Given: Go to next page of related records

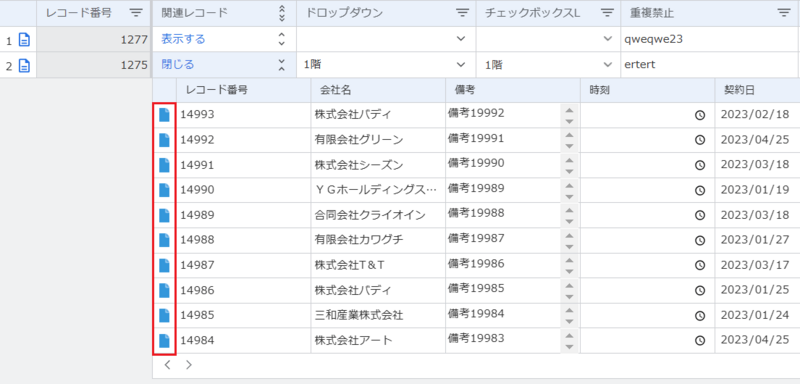Looking at the screenshot, I should coord(189,365).
